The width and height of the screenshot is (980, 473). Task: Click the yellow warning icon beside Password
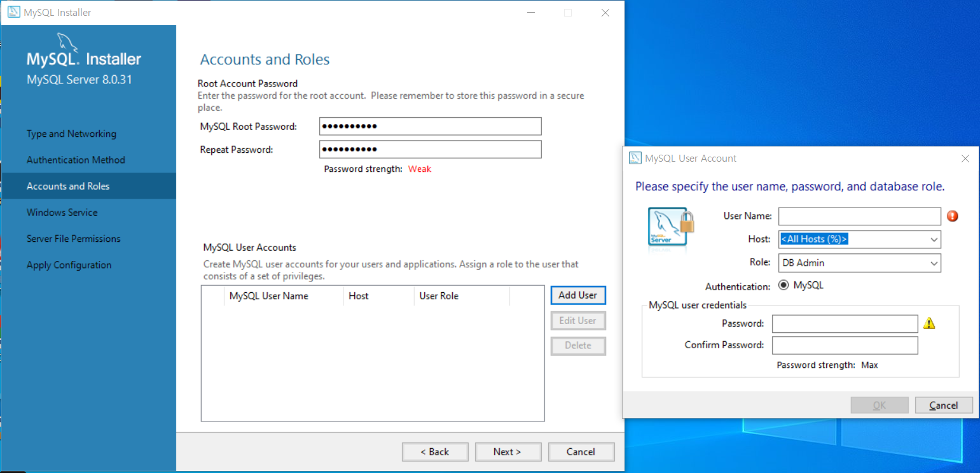[929, 324]
